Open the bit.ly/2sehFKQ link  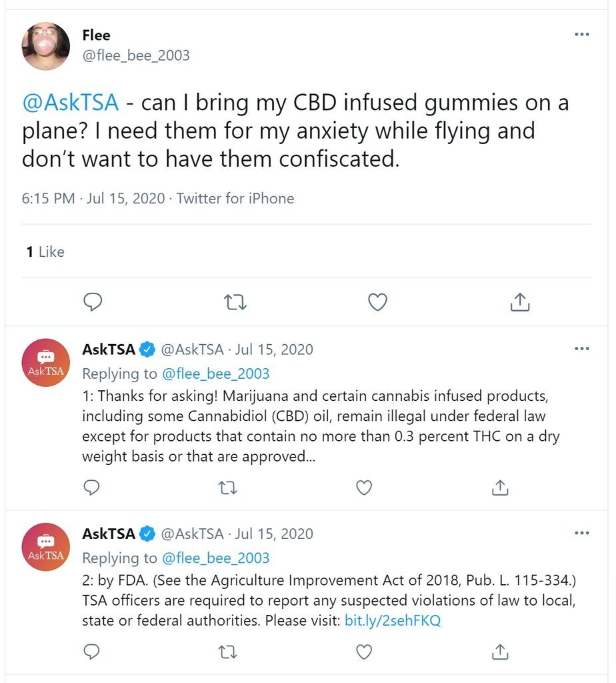(x=393, y=620)
